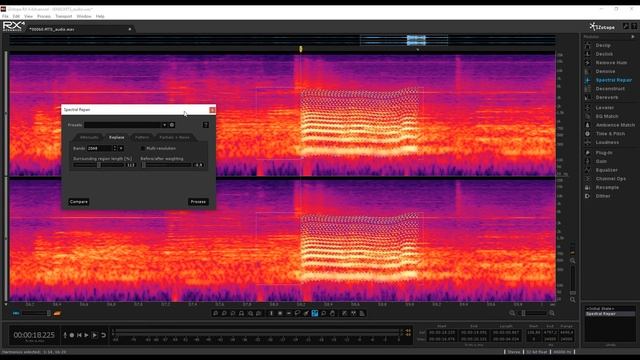Open the Declip module
The width and height of the screenshot is (640, 360).
[603, 45]
